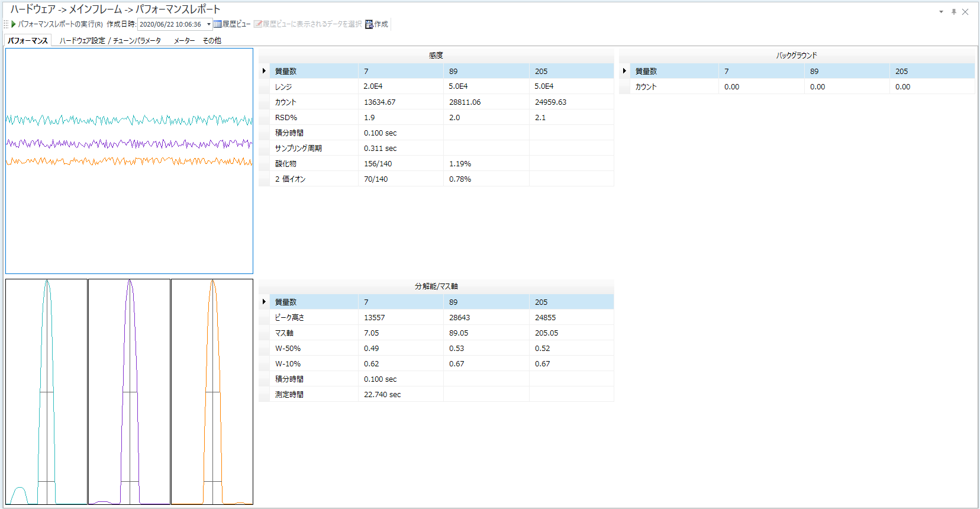Click the 分解能/マス軸 table header
The height and width of the screenshot is (509, 980).
[436, 286]
